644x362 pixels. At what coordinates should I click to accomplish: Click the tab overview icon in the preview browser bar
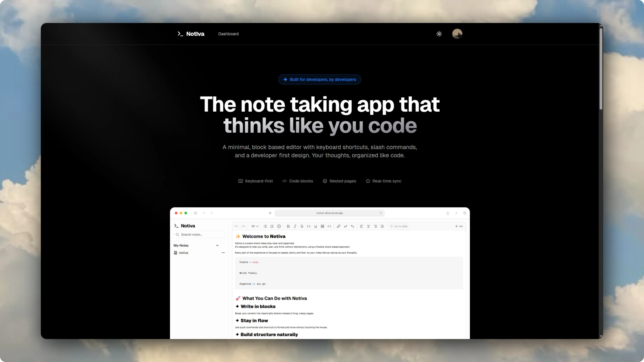(465, 213)
